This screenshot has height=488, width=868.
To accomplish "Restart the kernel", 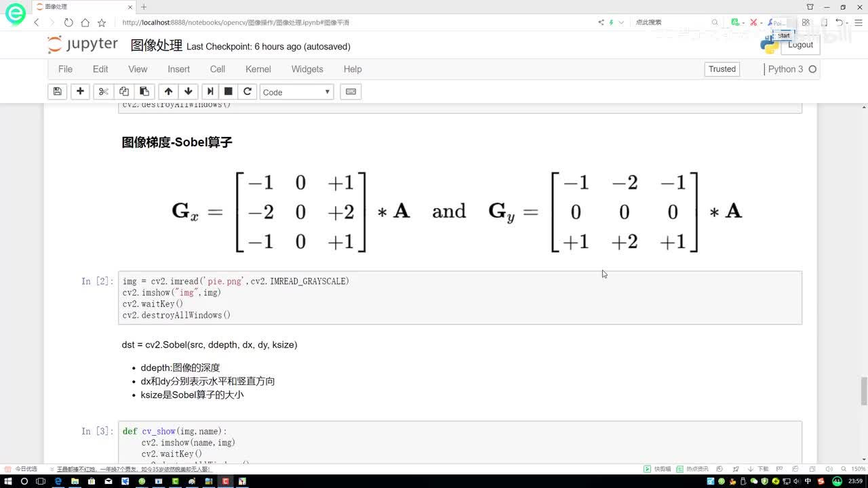I will pos(248,91).
